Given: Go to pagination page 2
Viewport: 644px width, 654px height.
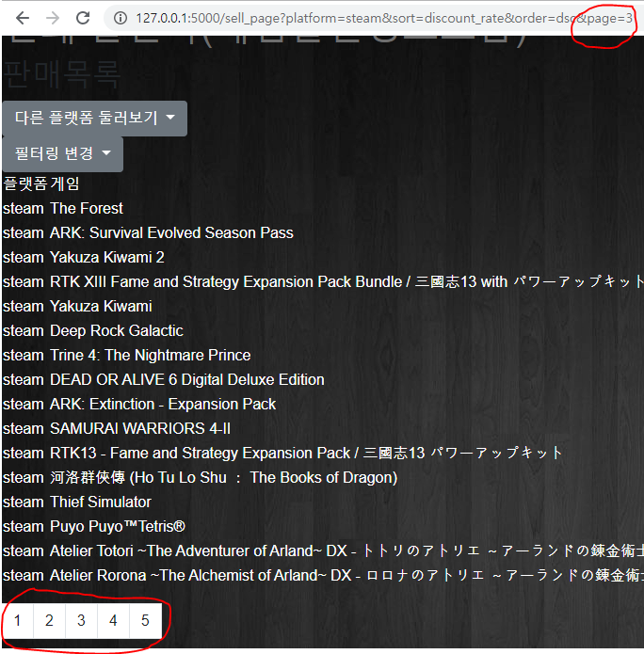Looking at the screenshot, I should coord(49,621).
